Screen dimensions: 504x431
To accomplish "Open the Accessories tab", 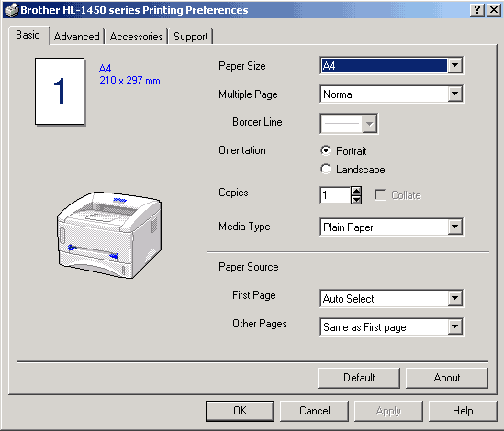I will point(136,37).
